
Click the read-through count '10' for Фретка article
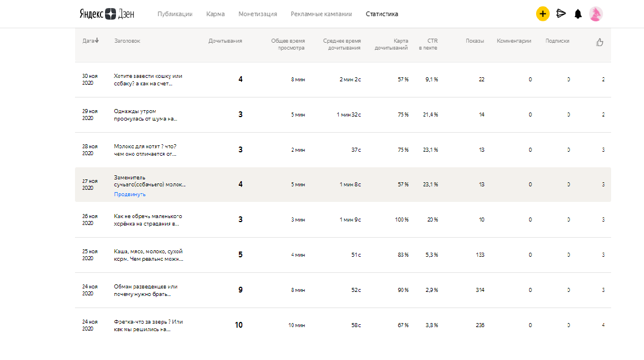click(239, 325)
